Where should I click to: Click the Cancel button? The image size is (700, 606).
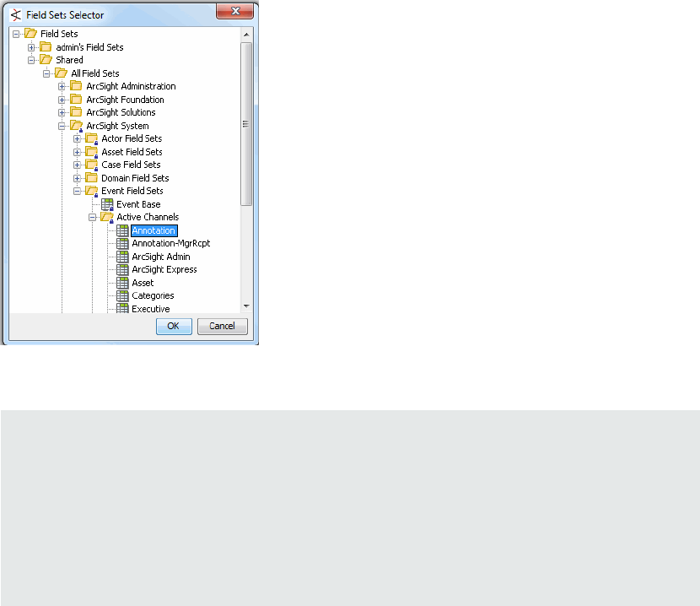pos(223,327)
